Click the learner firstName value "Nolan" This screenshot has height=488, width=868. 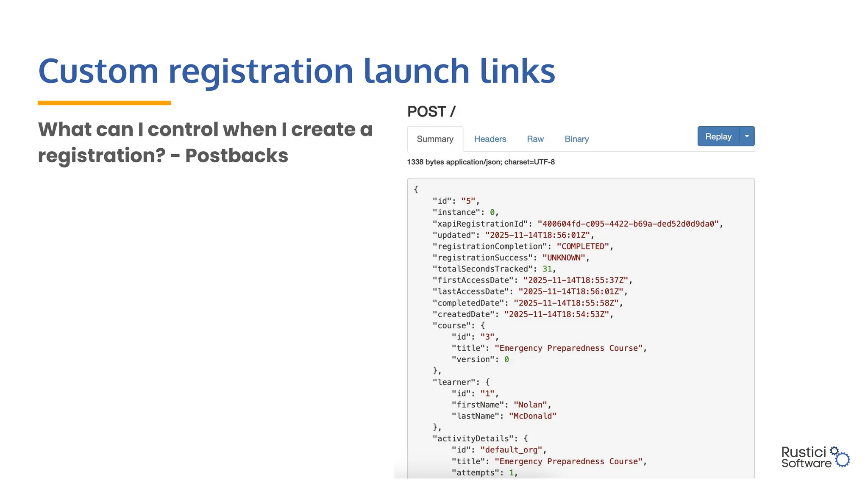[x=530, y=405]
